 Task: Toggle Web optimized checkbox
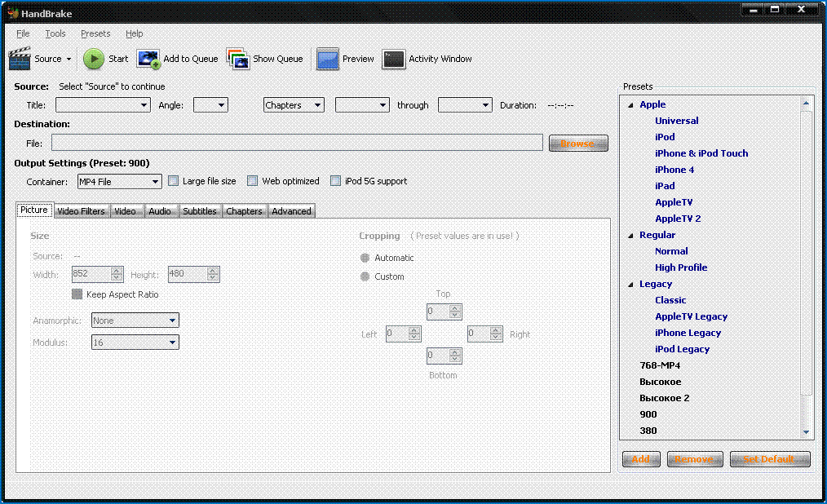(x=253, y=181)
